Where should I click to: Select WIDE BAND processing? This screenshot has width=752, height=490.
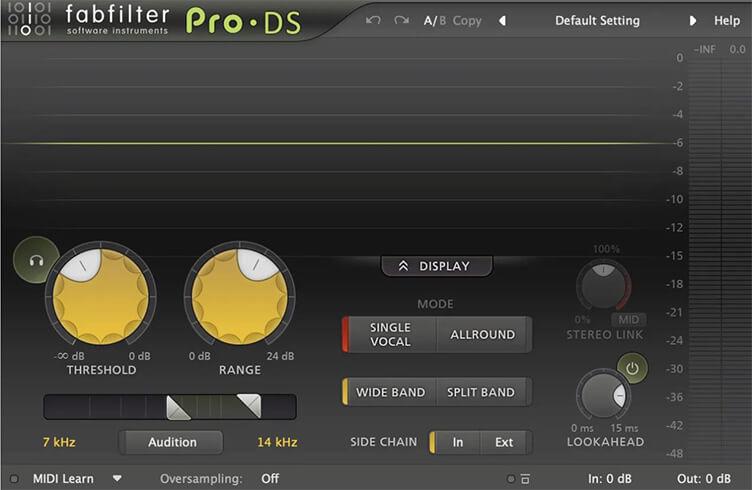(390, 392)
